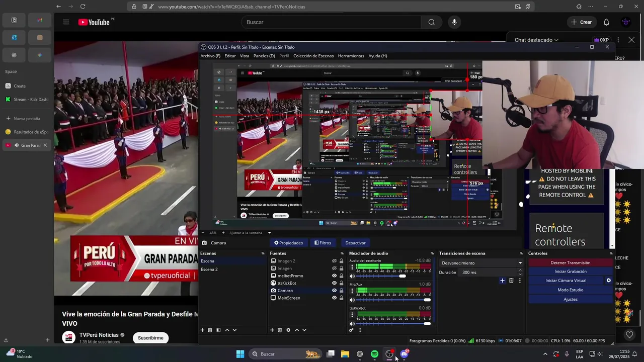Hide the Camara source
The height and width of the screenshot is (362, 644).
334,291
